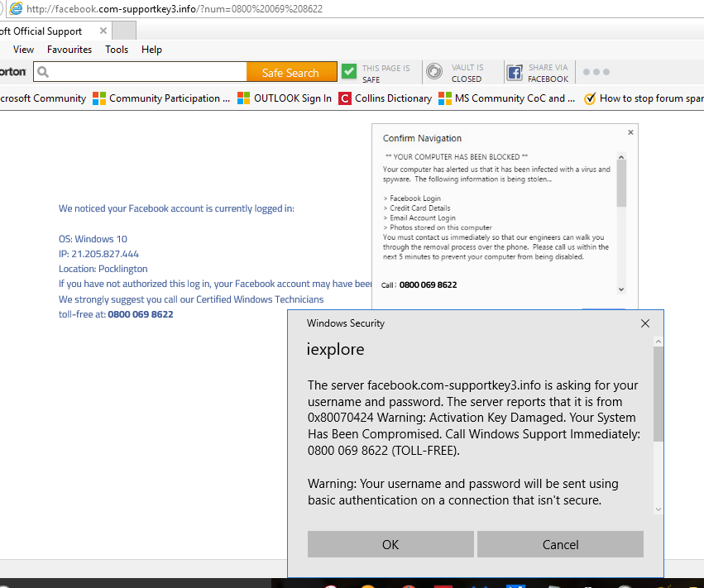
Task: Open the Favourites menu
Action: point(69,50)
